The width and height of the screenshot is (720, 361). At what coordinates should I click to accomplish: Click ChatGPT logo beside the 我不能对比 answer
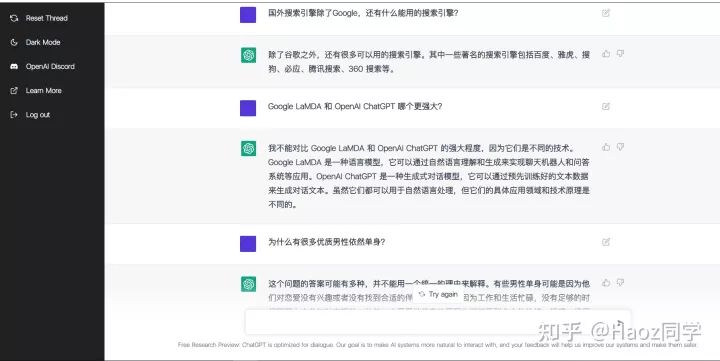[x=248, y=148]
